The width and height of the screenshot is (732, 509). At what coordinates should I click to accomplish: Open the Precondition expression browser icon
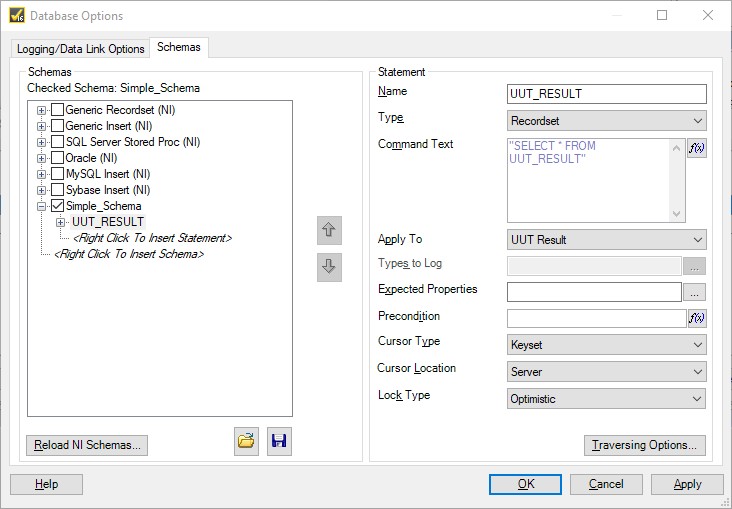[x=697, y=318]
